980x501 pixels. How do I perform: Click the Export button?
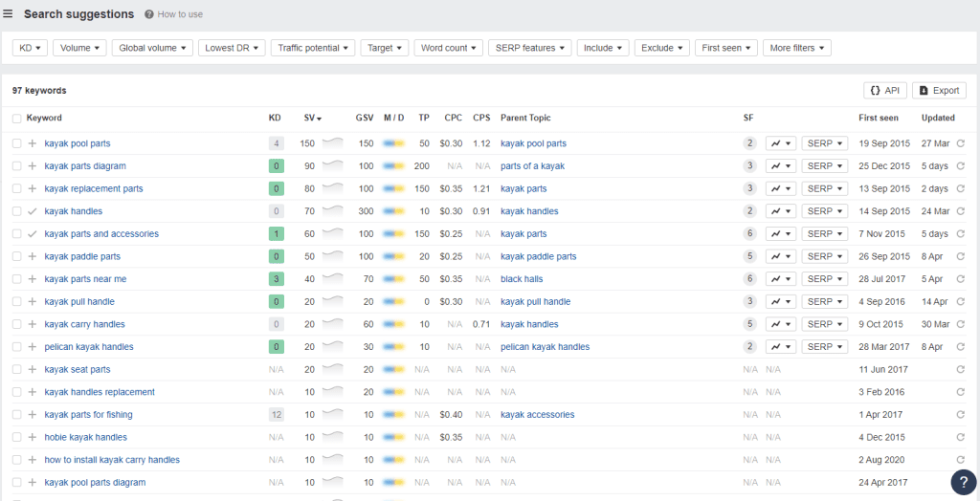[x=940, y=91]
